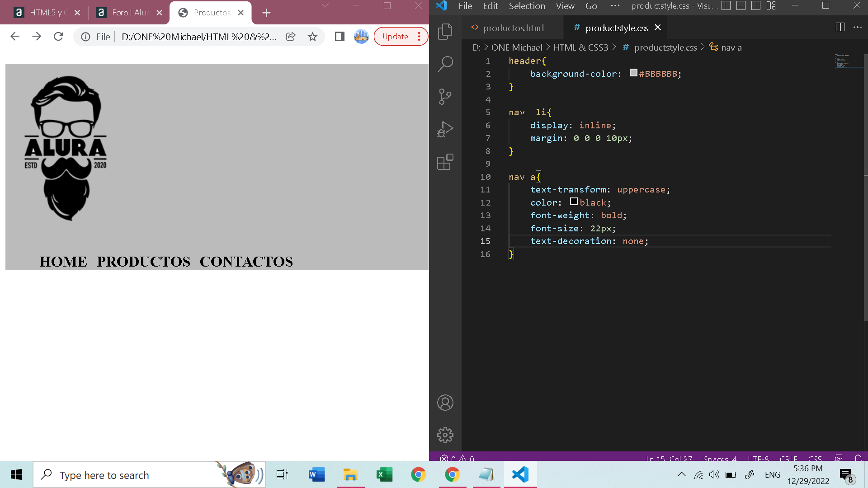Open the Run and Debug panel icon
This screenshot has height=488, width=868.
(445, 130)
